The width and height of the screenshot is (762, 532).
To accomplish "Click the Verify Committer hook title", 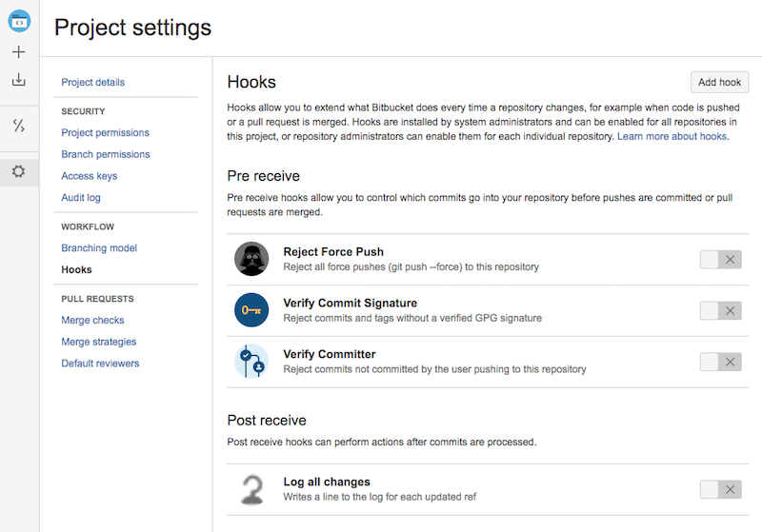I will pos(330,354).
